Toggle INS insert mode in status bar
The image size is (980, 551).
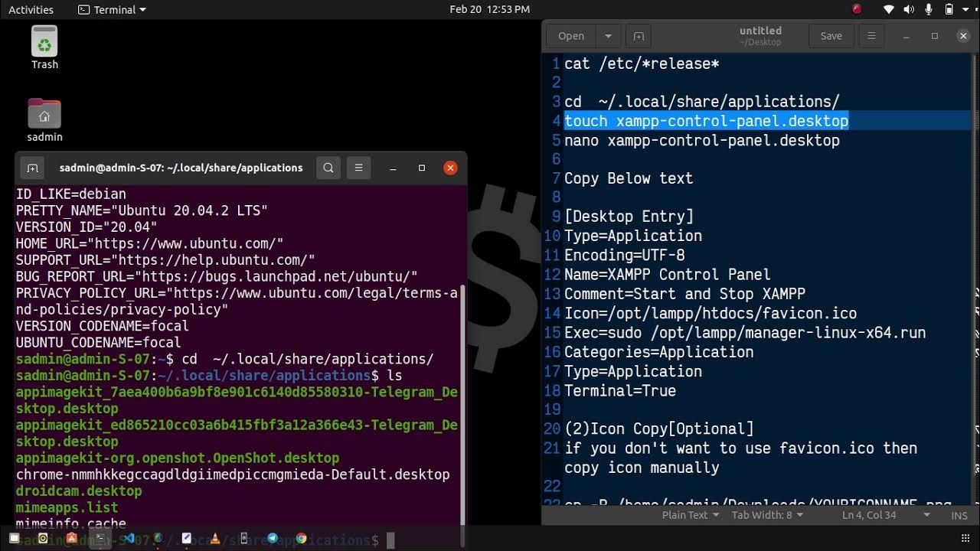tap(959, 515)
